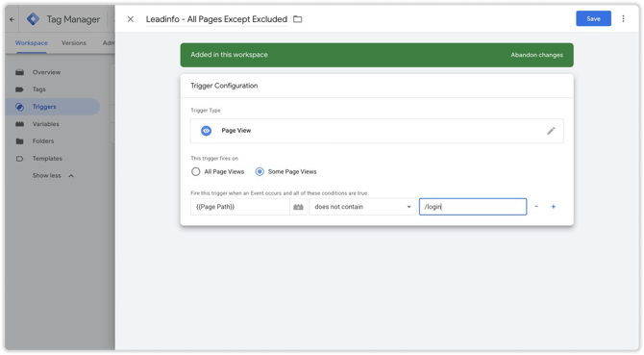Image resolution: width=644 pixels, height=355 pixels.
Task: Click the back arrow beside Tag Manager
Action: pyautogui.click(x=12, y=19)
